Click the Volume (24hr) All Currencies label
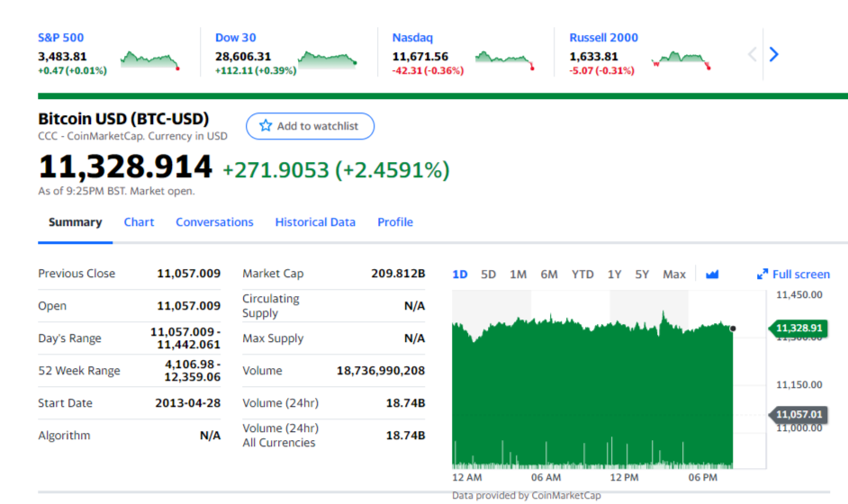The height and width of the screenshot is (504, 848). click(x=280, y=436)
